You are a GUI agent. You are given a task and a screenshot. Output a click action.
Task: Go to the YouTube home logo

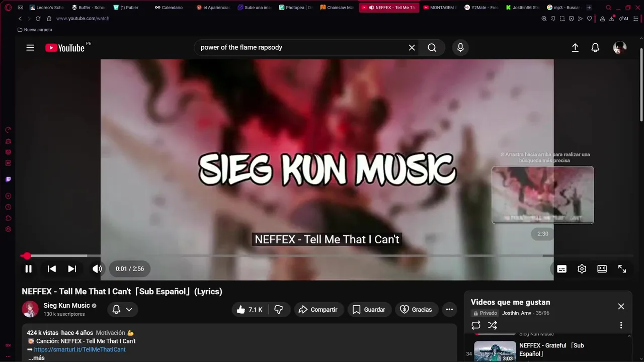[65, 48]
